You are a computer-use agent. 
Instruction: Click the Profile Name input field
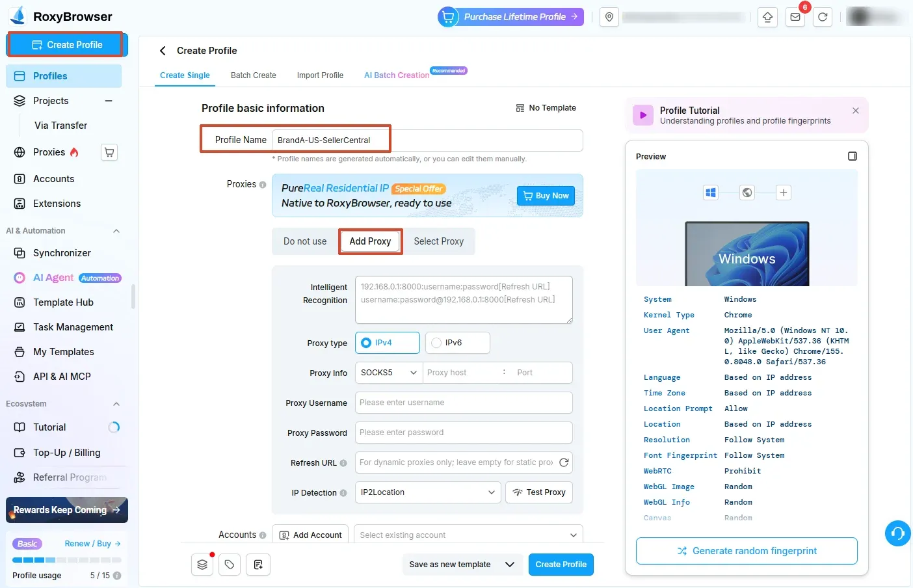click(427, 140)
